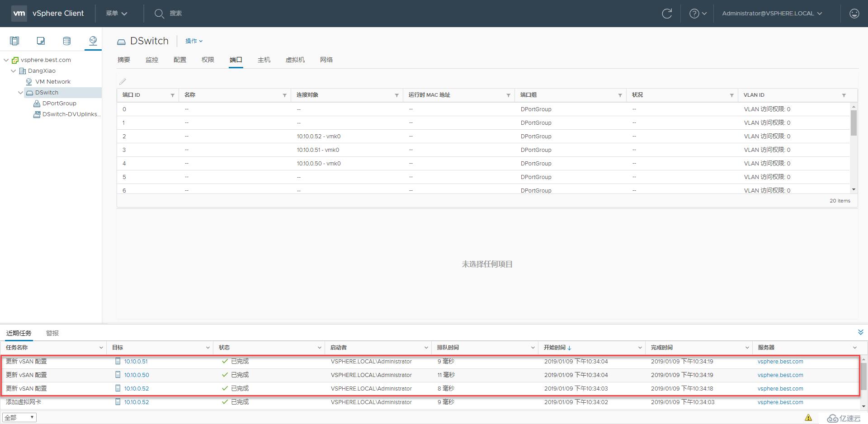Screen dimensions: 868x424
Task: Open the 全部 task filter dropdown
Action: click(x=19, y=418)
